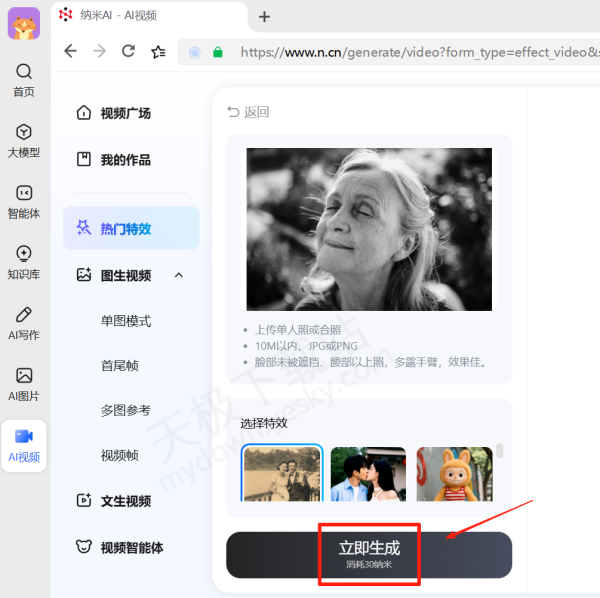Select 单图模式 submenu item

[126, 321]
